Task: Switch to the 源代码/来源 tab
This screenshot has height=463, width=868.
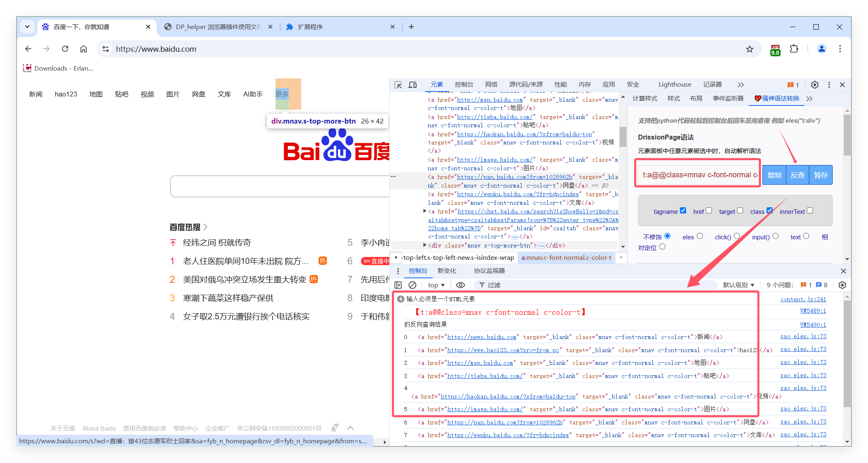Action: (526, 85)
